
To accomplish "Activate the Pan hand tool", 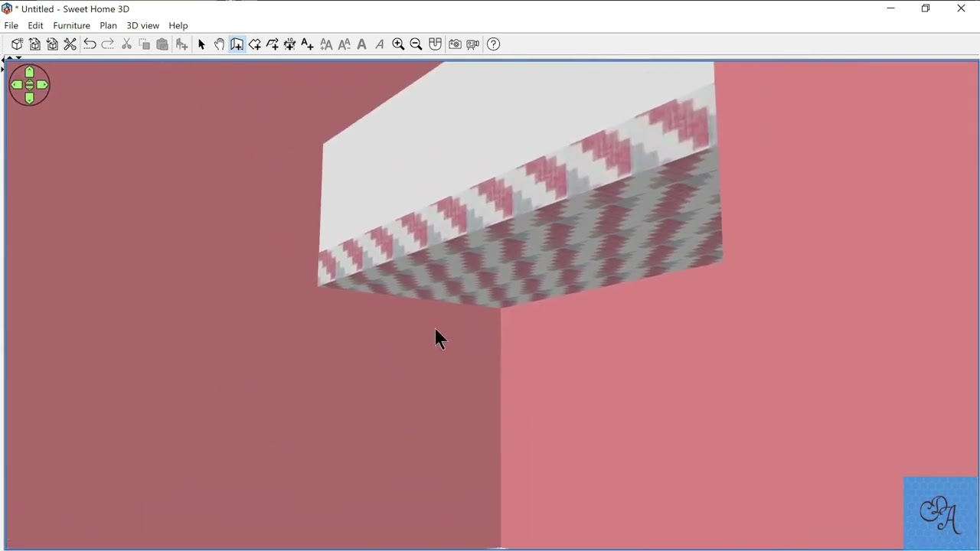I will (x=219, y=44).
